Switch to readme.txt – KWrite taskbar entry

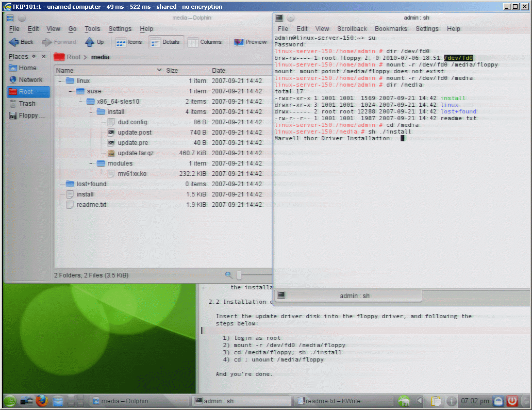coord(343,401)
